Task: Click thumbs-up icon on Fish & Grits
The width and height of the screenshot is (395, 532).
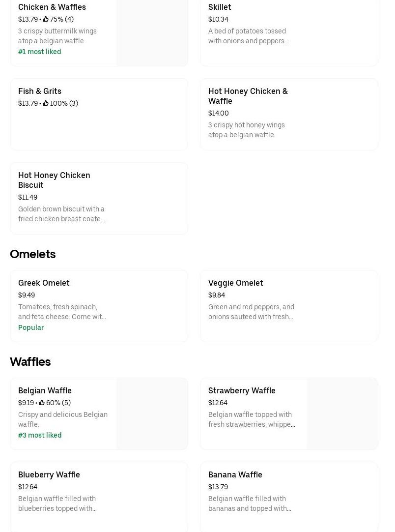Action: pyautogui.click(x=46, y=104)
